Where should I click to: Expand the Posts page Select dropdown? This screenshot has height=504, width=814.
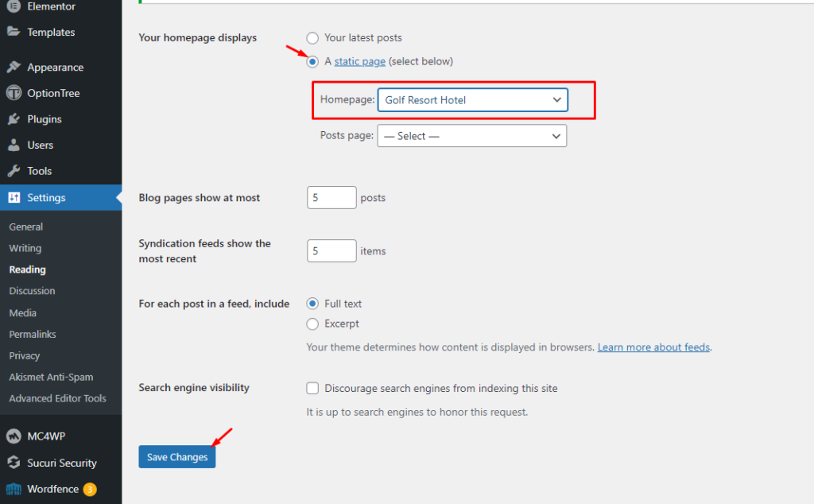(x=471, y=135)
